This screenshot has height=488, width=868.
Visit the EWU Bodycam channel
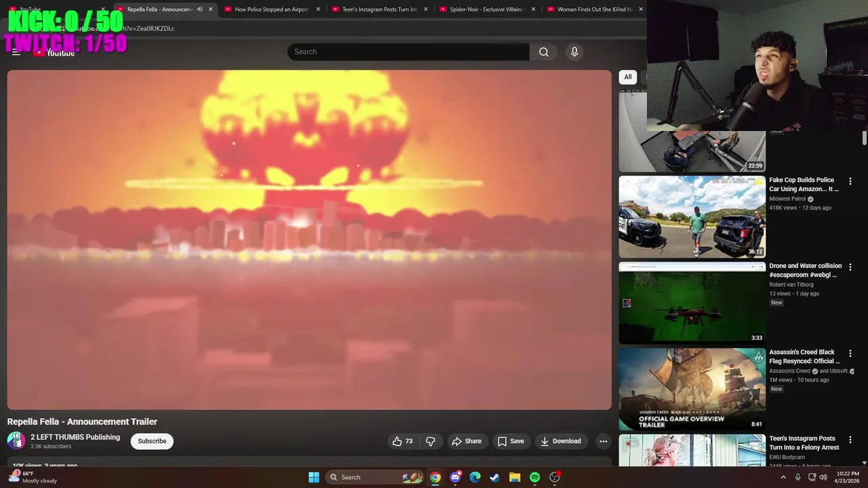tap(787, 457)
